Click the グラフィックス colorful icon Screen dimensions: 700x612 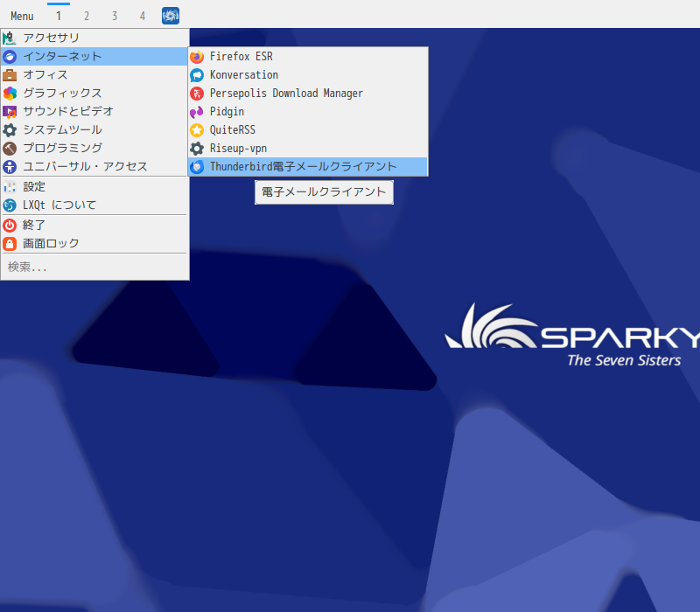point(10,93)
